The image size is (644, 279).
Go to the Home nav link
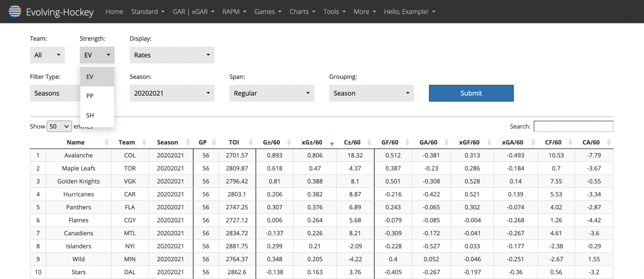pos(114,12)
